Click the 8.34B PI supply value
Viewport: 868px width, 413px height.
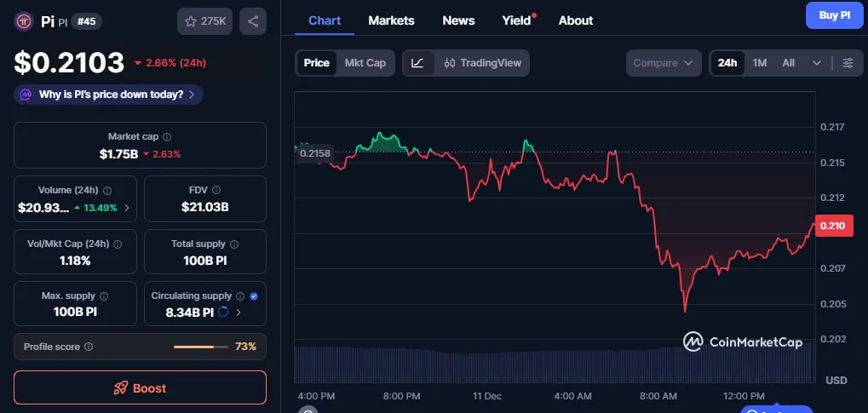click(190, 313)
